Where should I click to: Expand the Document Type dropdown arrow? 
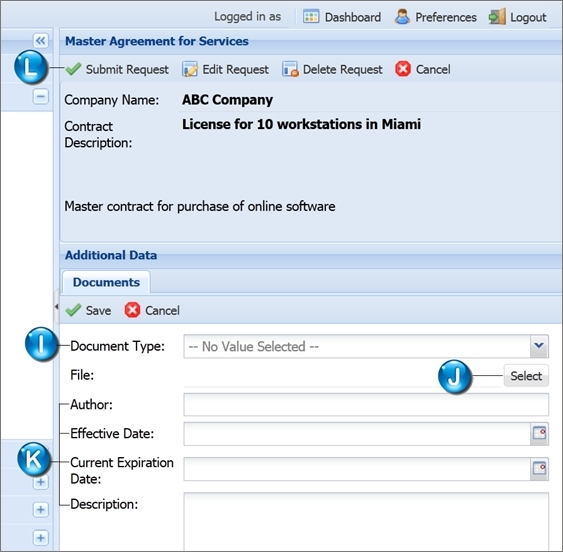(x=539, y=346)
